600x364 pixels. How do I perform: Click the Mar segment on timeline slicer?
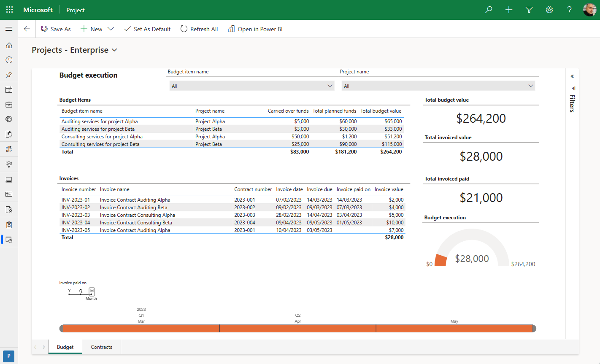click(141, 329)
